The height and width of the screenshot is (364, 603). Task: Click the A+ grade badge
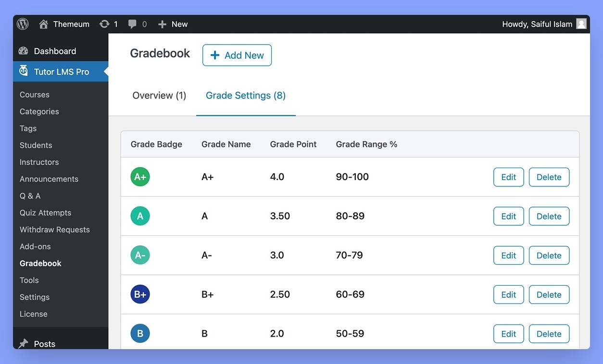pos(140,177)
